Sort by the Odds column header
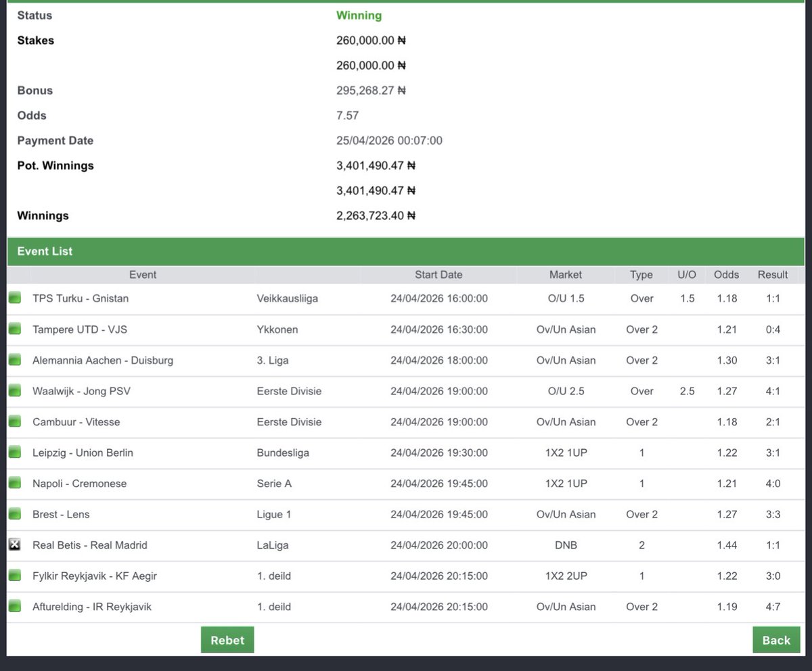 point(726,275)
